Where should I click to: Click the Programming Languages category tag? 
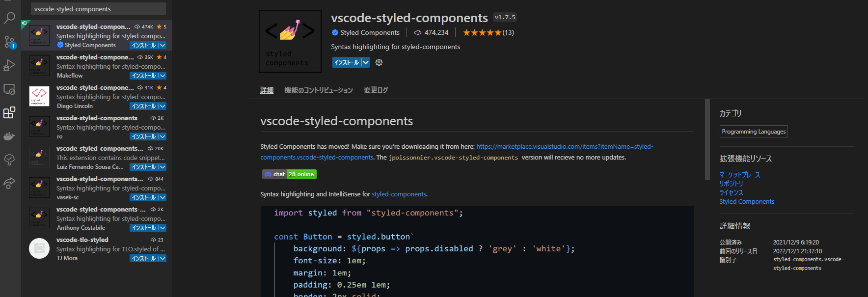tap(754, 132)
